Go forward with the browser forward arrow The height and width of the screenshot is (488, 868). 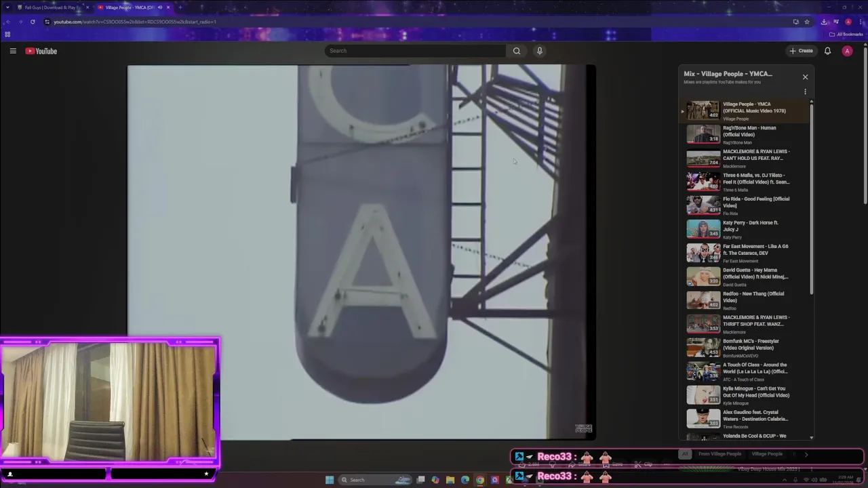tap(20, 22)
